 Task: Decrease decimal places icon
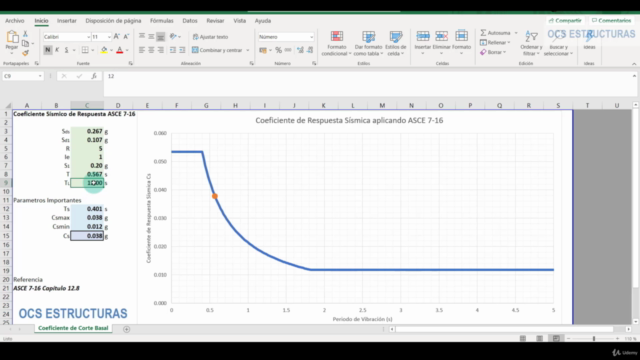click(x=310, y=50)
